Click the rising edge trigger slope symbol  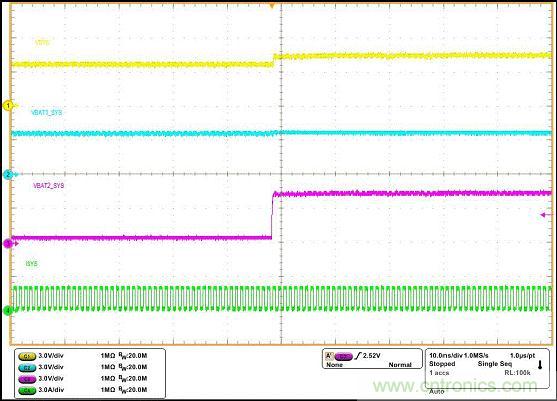(x=358, y=356)
